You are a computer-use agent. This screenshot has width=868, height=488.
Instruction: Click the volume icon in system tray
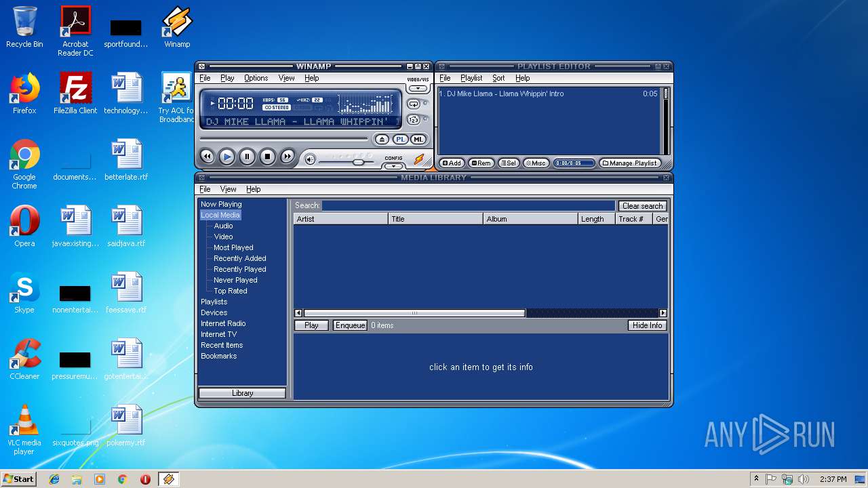point(803,479)
